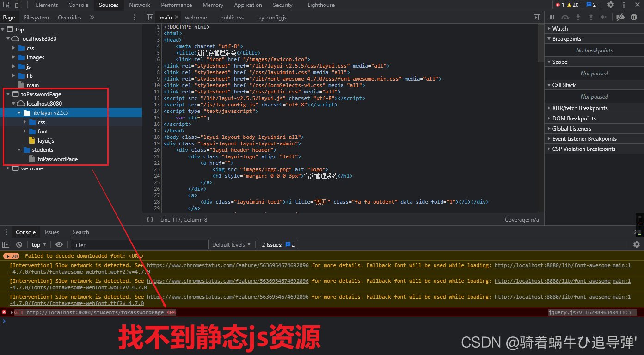
Task: Click the 2 Issues button in console toolbar
Action: click(278, 245)
